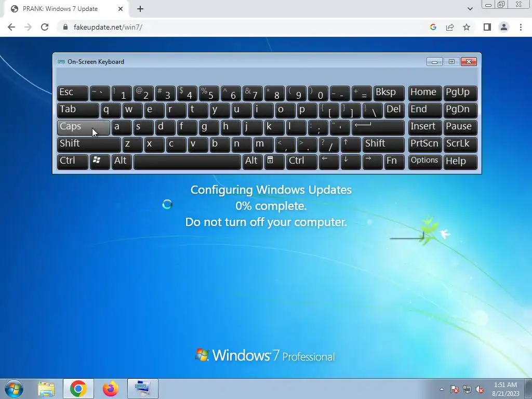Open the Windows Start orb

(14, 389)
